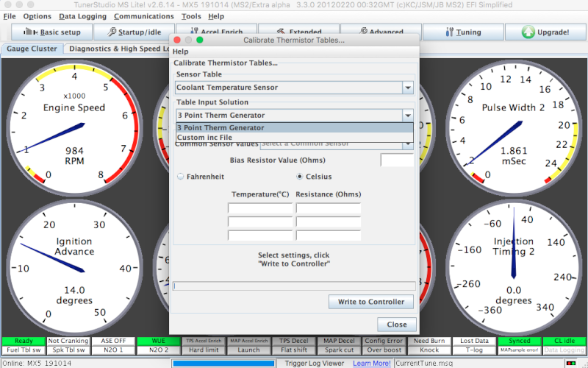Click the green Synced indicator

(520, 341)
